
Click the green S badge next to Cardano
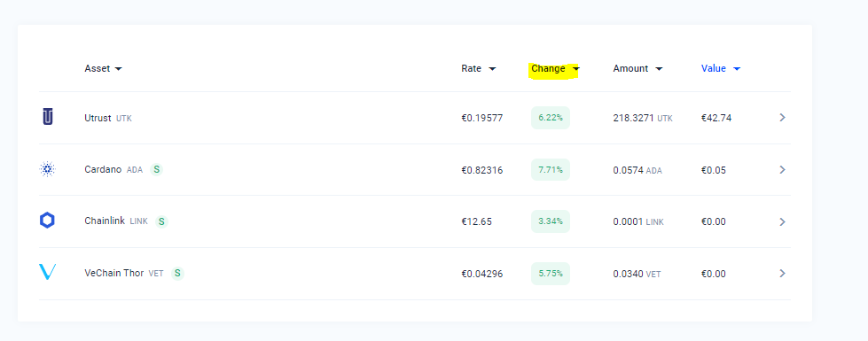[157, 170]
